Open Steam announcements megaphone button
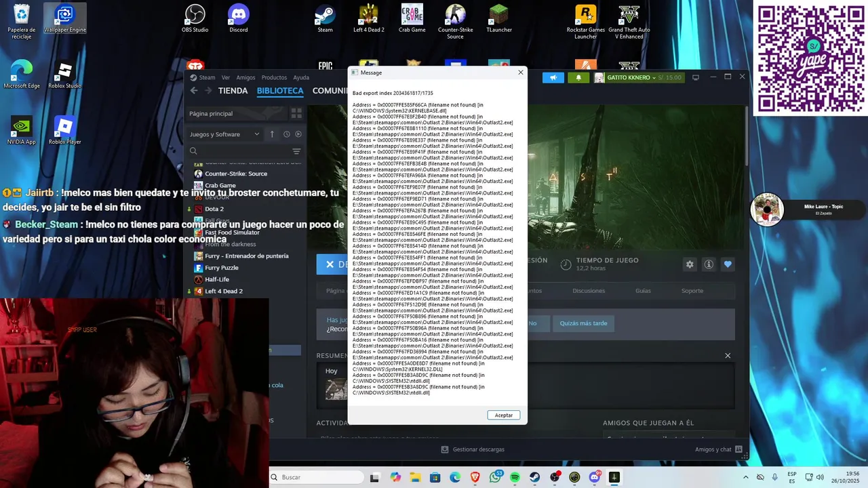 click(553, 77)
